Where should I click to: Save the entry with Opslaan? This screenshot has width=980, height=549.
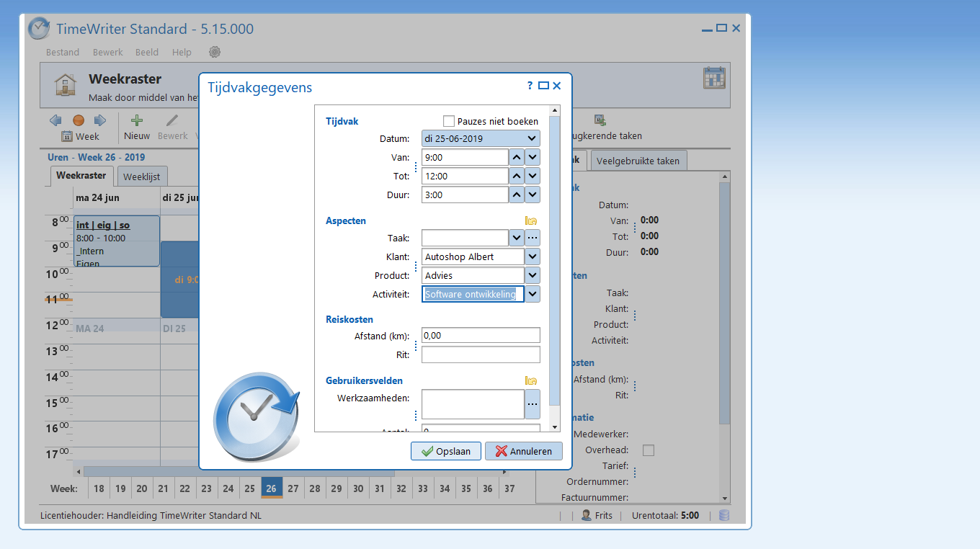click(446, 451)
